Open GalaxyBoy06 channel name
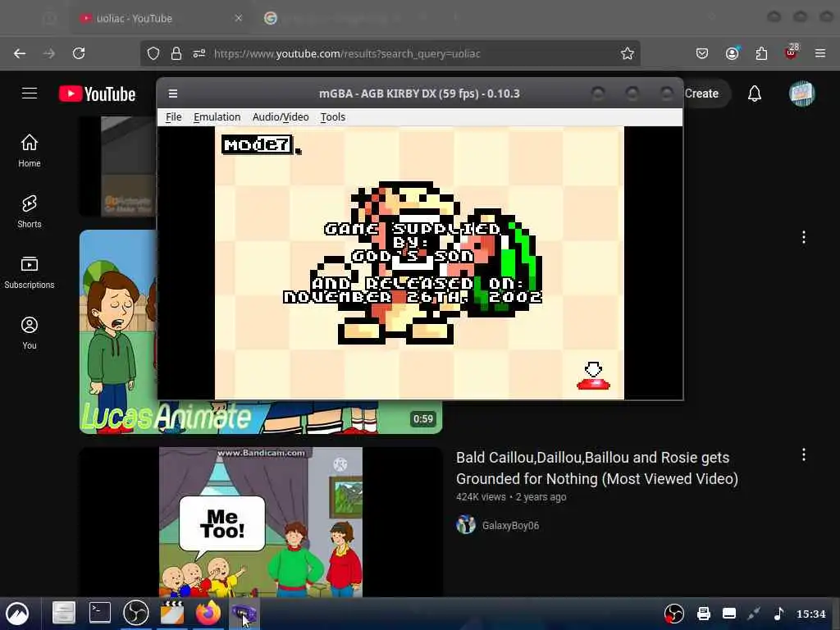840x630 pixels. (x=510, y=526)
